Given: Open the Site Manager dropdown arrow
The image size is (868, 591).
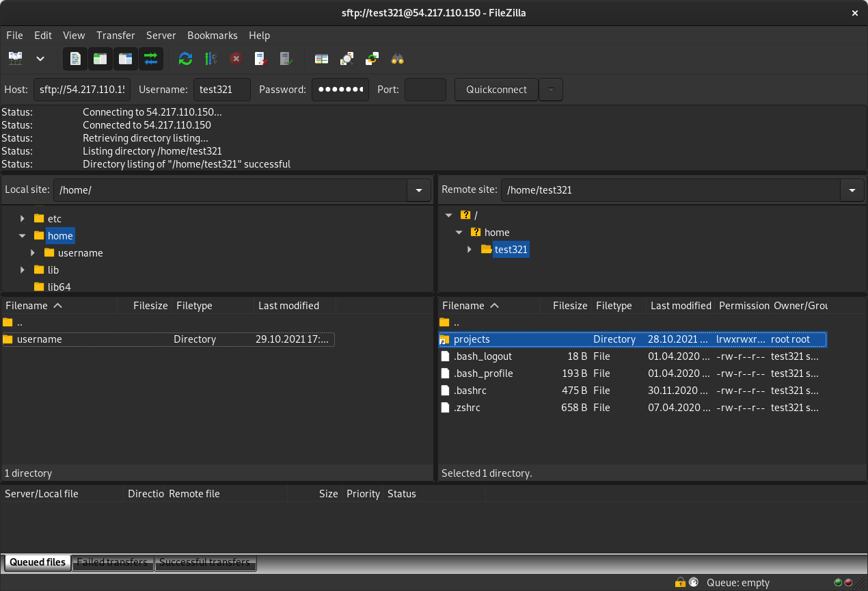Looking at the screenshot, I should 40,59.
